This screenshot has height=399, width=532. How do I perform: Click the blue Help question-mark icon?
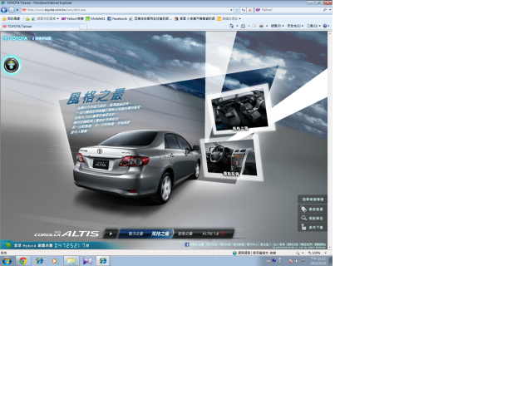325,26
